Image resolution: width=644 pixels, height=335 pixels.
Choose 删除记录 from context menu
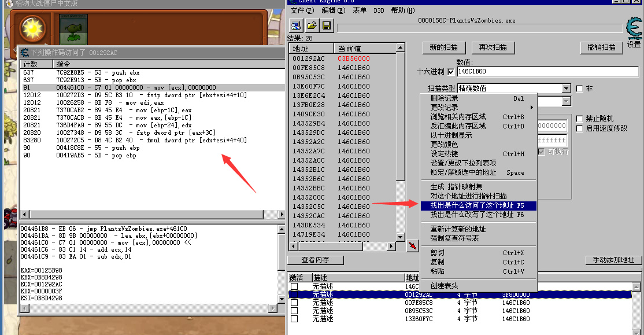coord(479,98)
